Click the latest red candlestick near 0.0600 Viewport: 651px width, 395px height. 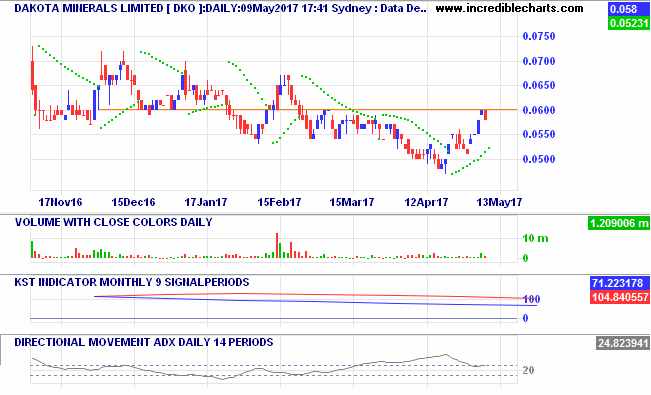485,115
